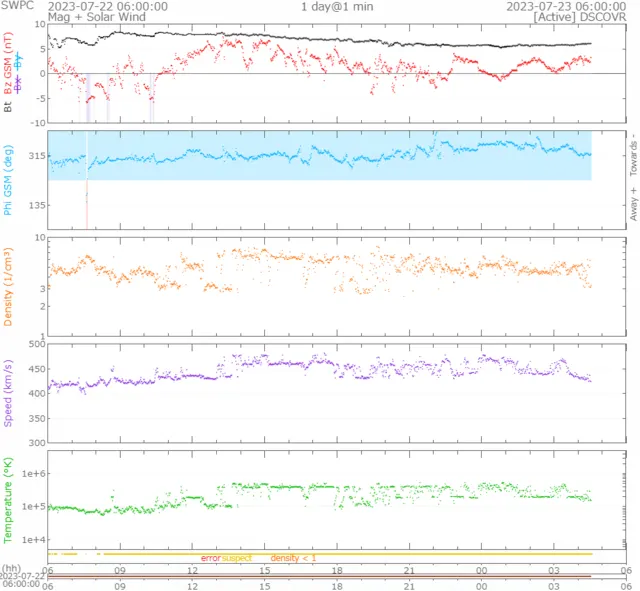Image resolution: width=640 pixels, height=591 pixels.
Task: Open the '[Active] DSCOVR' spacecraft source selector
Action: coord(576,17)
